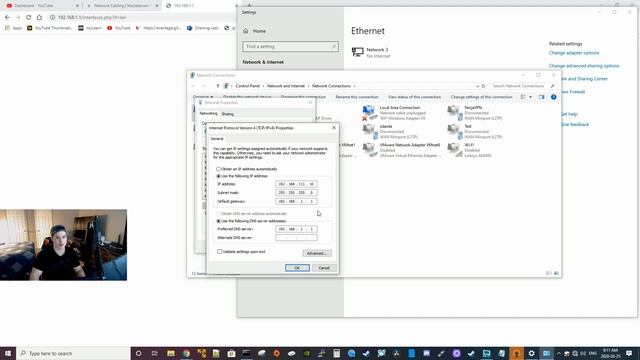The width and height of the screenshot is (640, 360).
Task: Confirm IPv4 properties with OK
Action: coord(297,268)
